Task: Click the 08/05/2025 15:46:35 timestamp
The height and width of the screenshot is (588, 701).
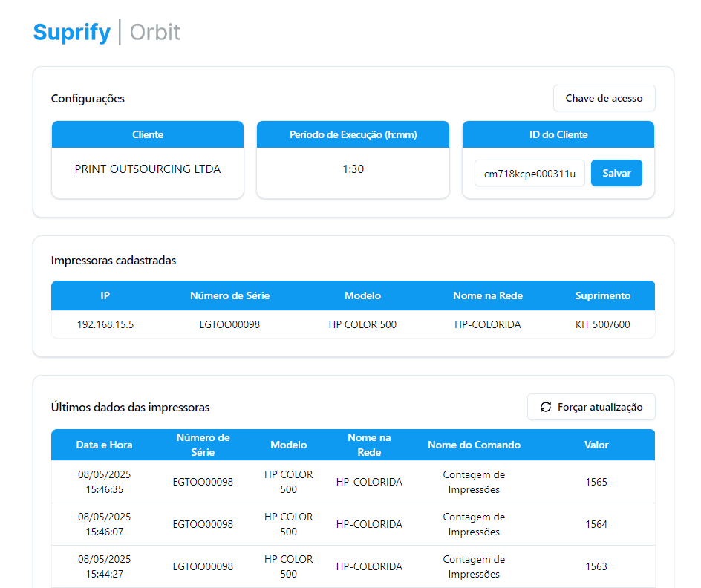Action: [x=104, y=482]
